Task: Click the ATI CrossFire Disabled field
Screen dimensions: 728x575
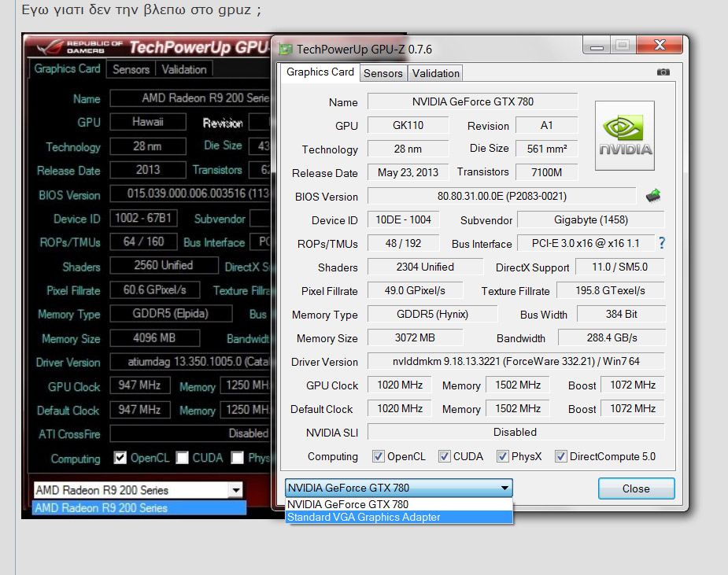Action: [190, 433]
